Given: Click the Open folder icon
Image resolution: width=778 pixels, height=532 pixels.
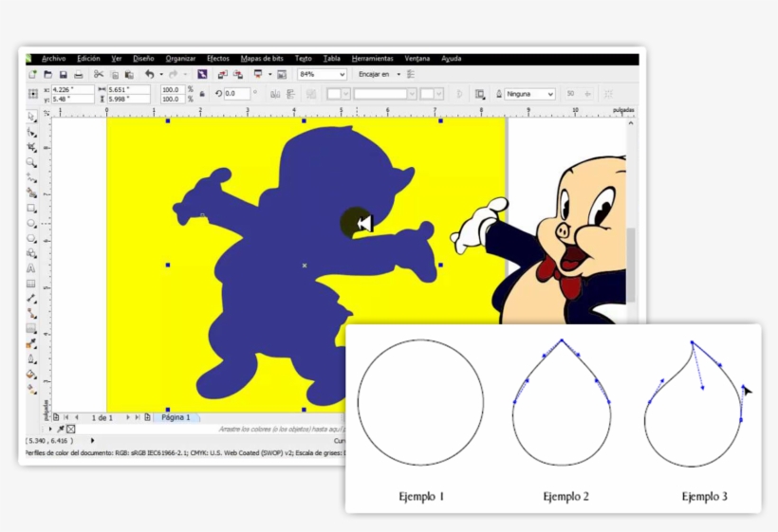Looking at the screenshot, I should [x=48, y=74].
